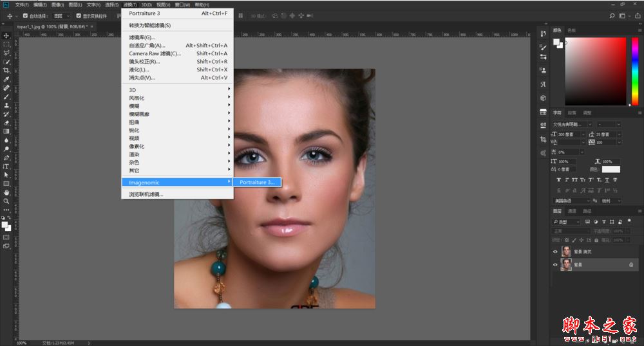Toggle the Show Transform Controls checkbox
Image resolution: width=644 pixels, height=346 pixels.
pyautogui.click(x=79, y=15)
